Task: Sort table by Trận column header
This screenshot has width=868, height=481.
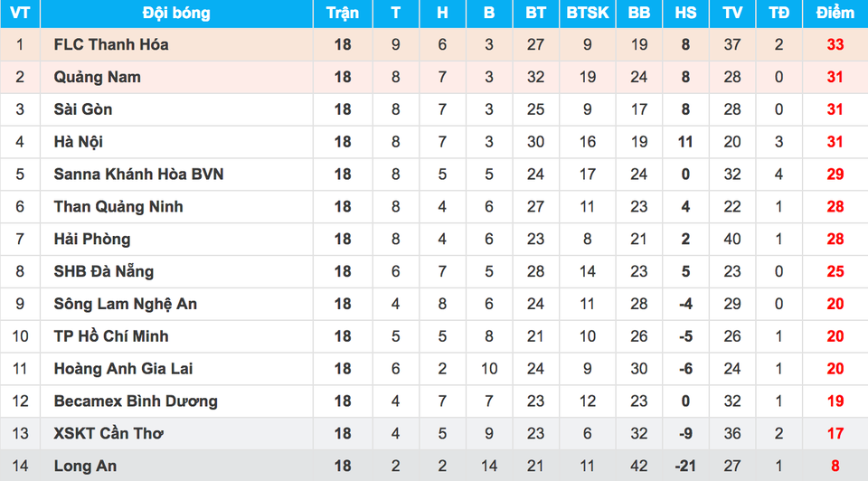Action: pyautogui.click(x=343, y=13)
